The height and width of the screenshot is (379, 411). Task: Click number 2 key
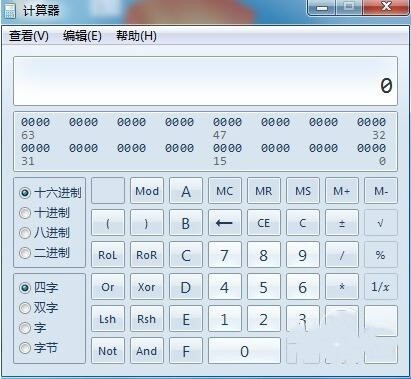pyautogui.click(x=264, y=319)
